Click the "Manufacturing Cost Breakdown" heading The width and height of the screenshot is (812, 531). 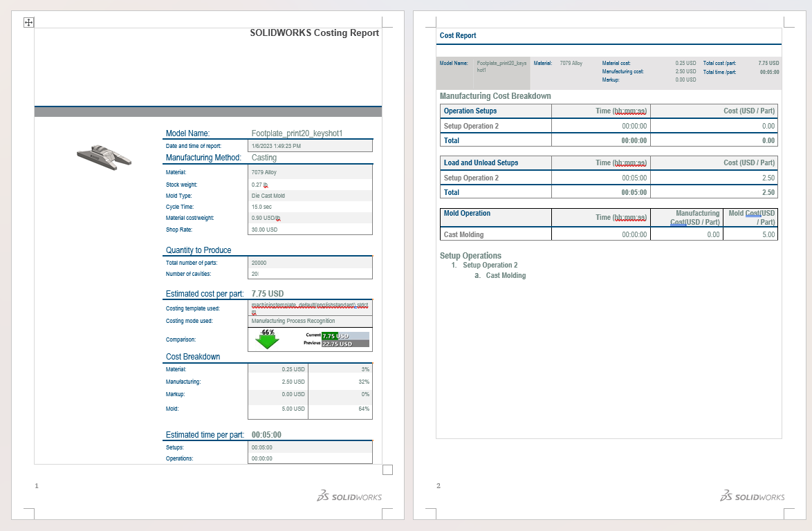click(x=495, y=96)
